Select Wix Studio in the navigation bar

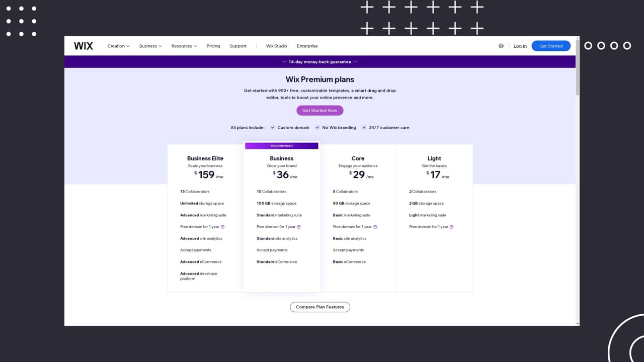coord(276,46)
